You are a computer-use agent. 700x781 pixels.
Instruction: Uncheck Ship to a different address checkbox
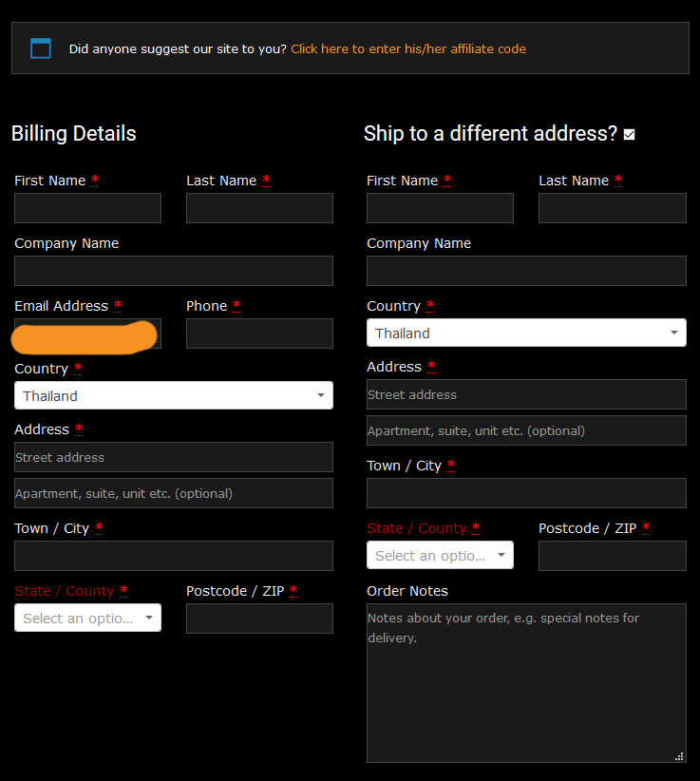pos(629,135)
